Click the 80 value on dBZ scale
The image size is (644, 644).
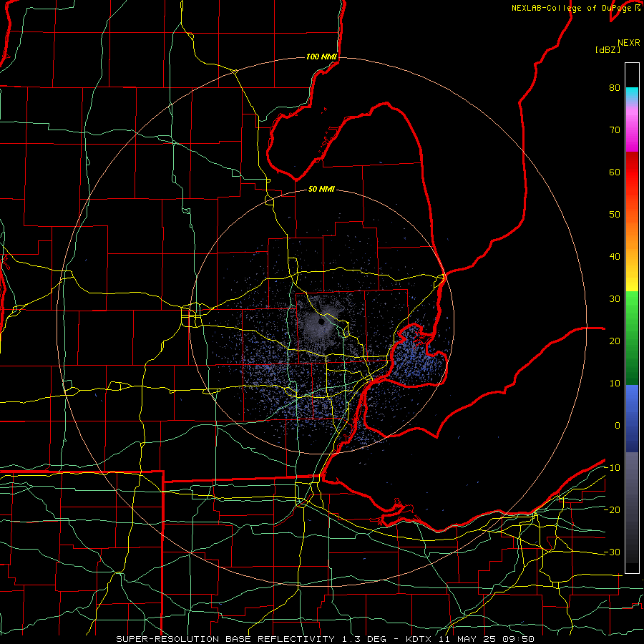click(x=615, y=87)
